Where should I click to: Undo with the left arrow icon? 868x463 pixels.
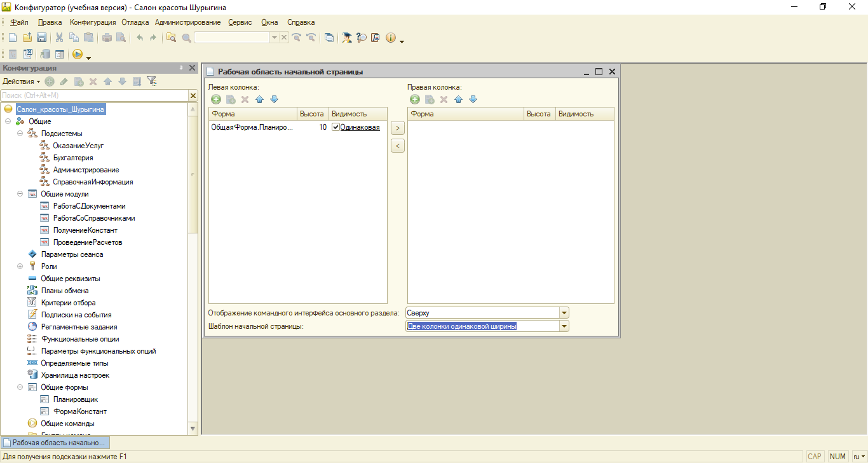pyautogui.click(x=140, y=38)
